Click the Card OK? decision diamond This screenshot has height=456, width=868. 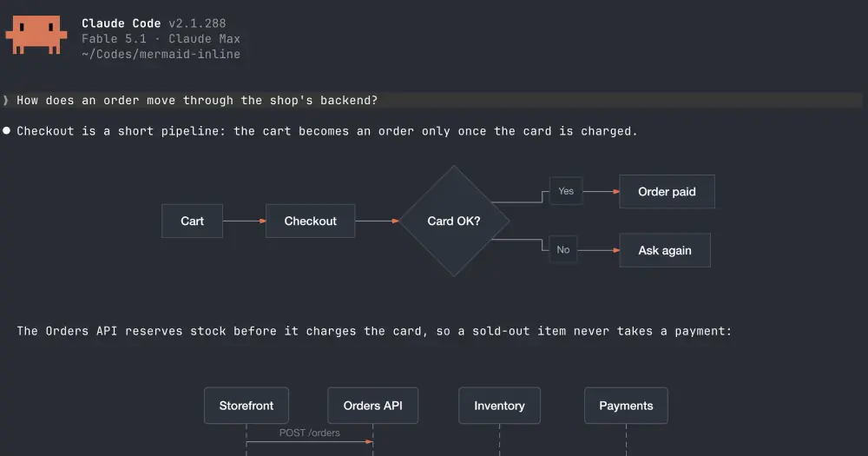tap(454, 221)
